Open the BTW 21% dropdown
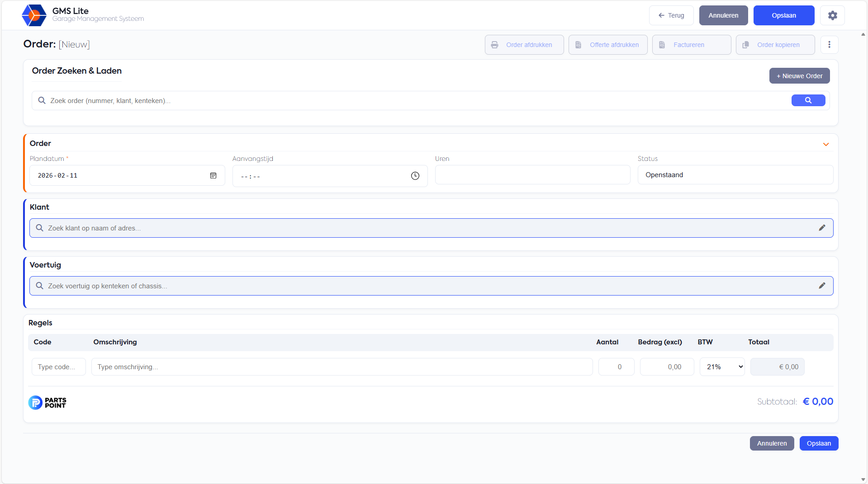 (722, 367)
